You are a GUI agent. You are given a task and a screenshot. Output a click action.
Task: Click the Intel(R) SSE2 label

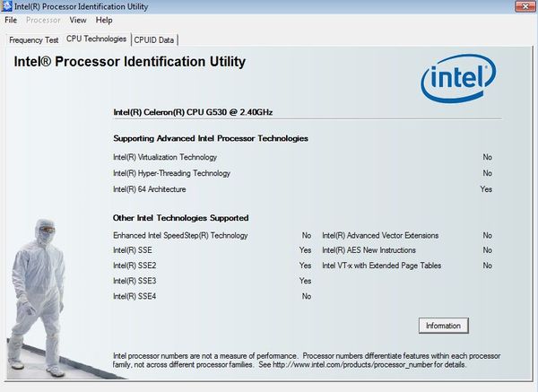134,266
